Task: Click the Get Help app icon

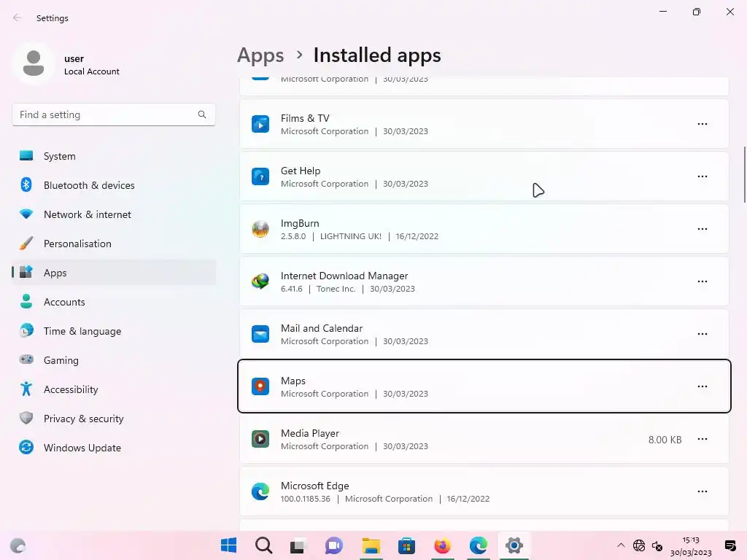Action: 260,176
